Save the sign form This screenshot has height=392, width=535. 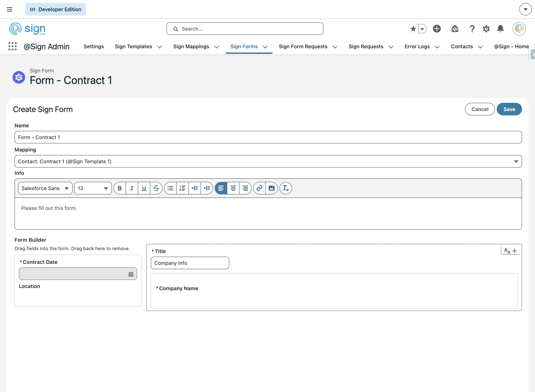tap(509, 109)
